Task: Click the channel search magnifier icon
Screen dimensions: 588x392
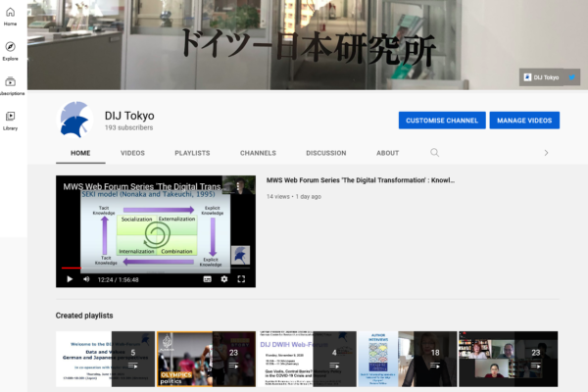Action: (x=434, y=153)
